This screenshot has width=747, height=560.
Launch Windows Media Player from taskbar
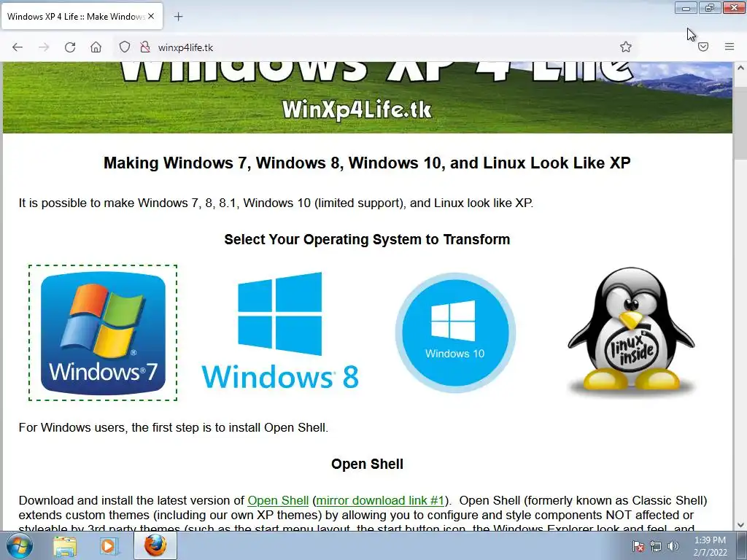(x=108, y=546)
